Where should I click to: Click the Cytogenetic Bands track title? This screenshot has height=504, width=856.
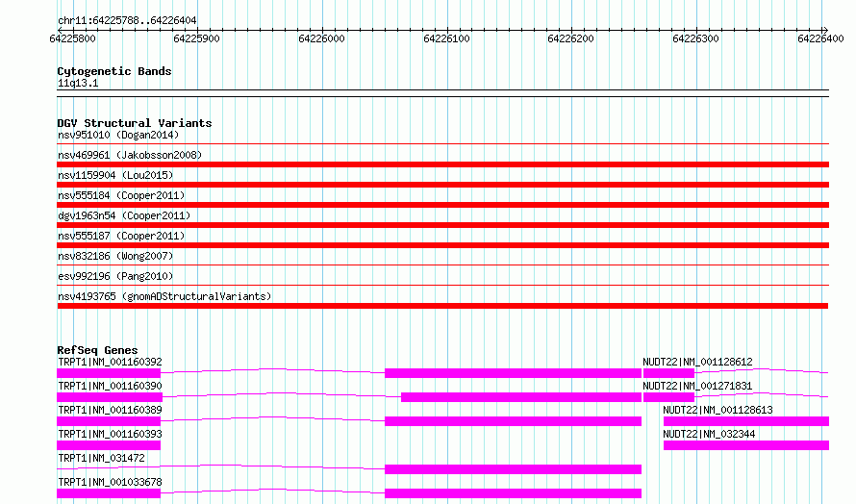(x=114, y=71)
